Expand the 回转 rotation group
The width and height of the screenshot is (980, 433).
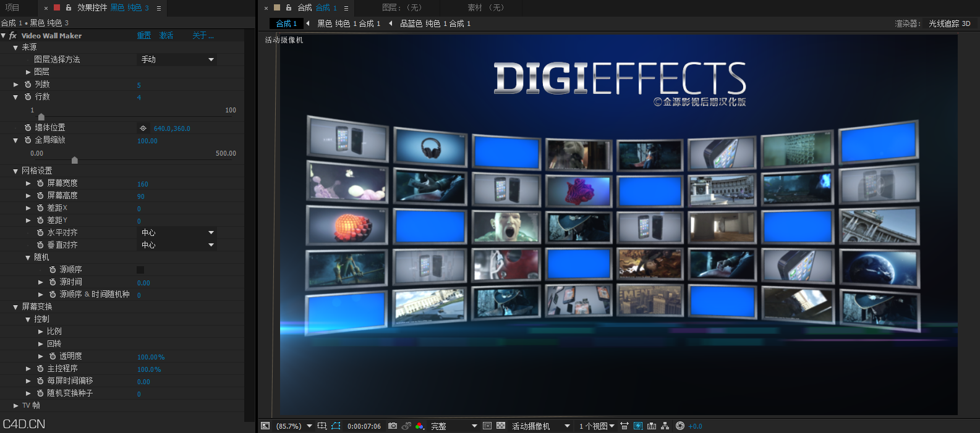(x=41, y=344)
